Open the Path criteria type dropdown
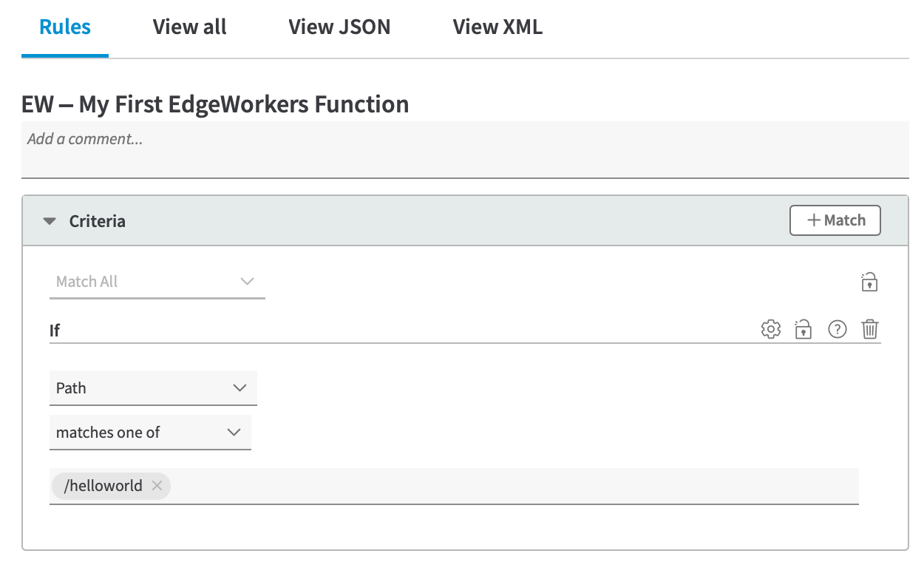 (153, 388)
